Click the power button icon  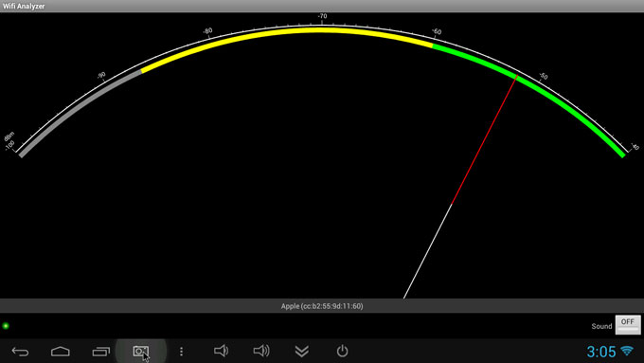pos(342,351)
